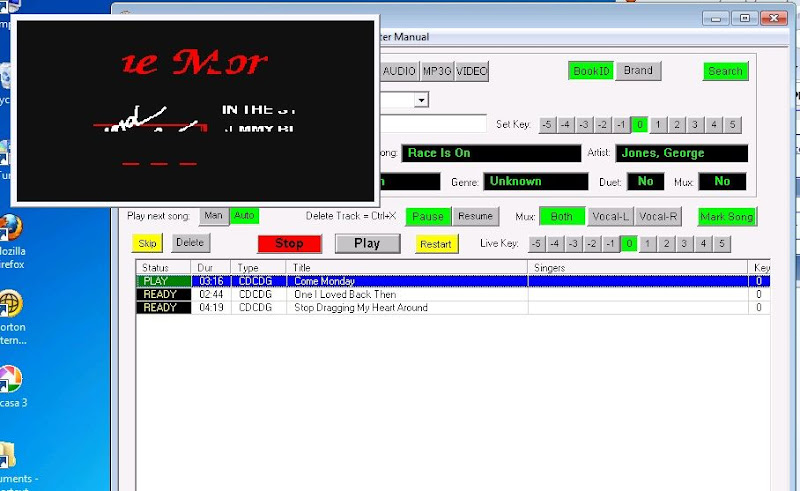800x491 pixels.
Task: Set Live Key to 0
Action: 629,243
